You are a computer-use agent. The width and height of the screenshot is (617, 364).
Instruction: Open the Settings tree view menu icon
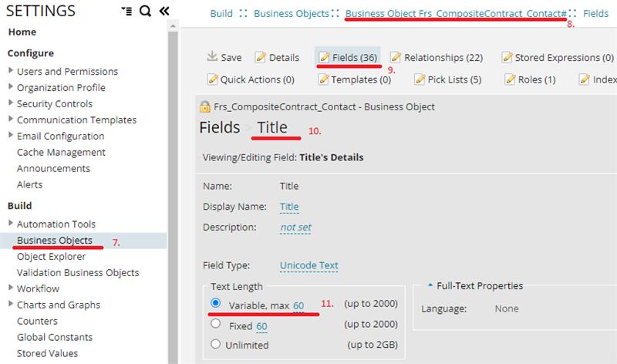click(126, 11)
